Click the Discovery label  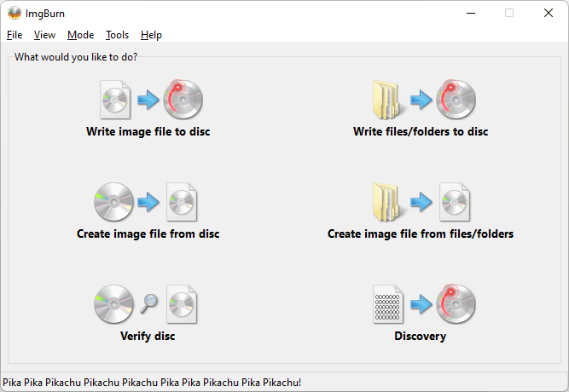(420, 336)
